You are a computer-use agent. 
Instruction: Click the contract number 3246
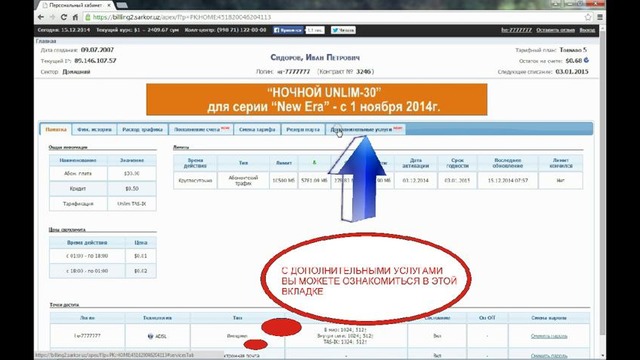[x=364, y=71]
